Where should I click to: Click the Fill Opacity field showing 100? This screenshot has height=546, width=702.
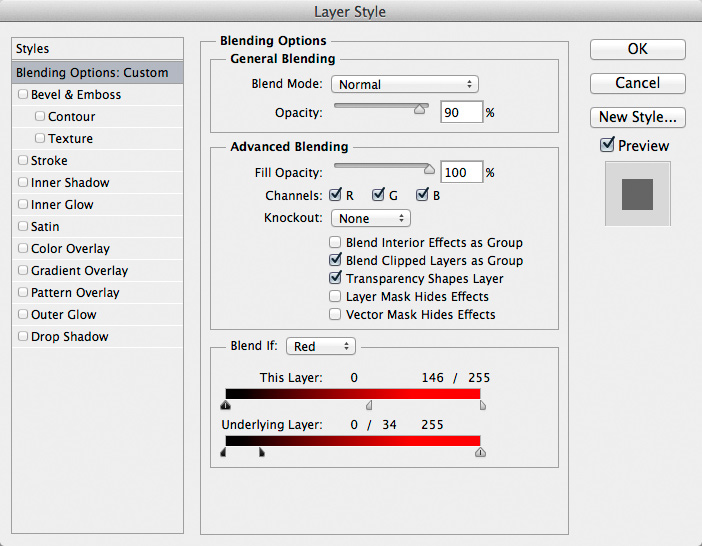pyautogui.click(x=462, y=172)
